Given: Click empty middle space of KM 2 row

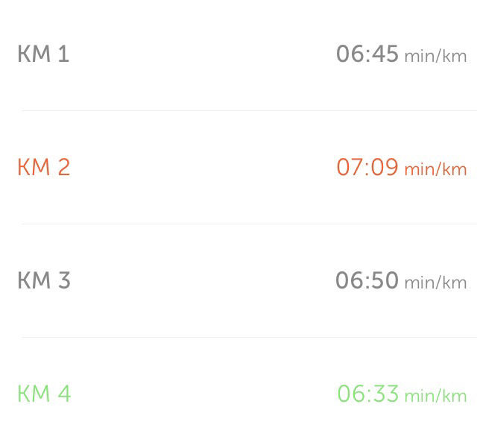Looking at the screenshot, I should click(x=201, y=167).
